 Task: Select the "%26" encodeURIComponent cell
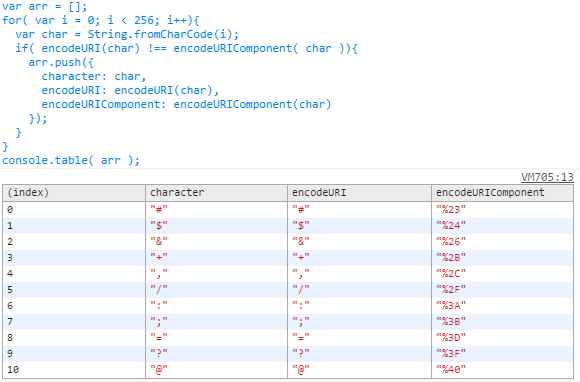pyautogui.click(x=502, y=241)
